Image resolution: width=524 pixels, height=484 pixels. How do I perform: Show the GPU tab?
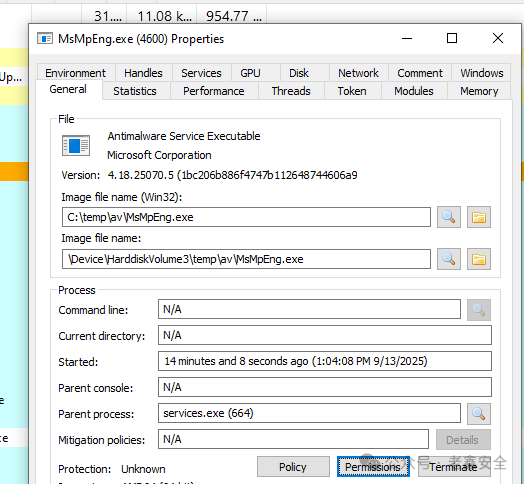click(250, 73)
